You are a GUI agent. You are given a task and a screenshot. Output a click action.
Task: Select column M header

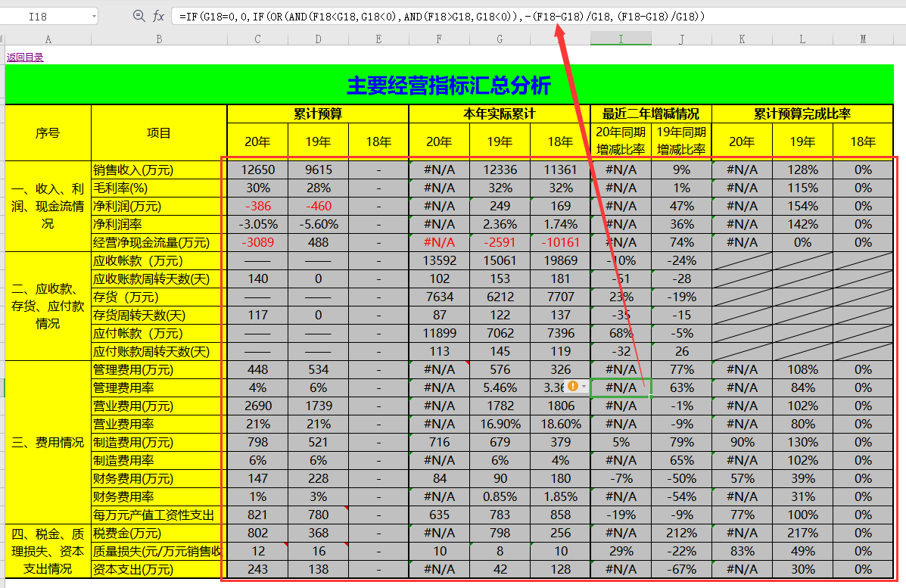(x=864, y=39)
